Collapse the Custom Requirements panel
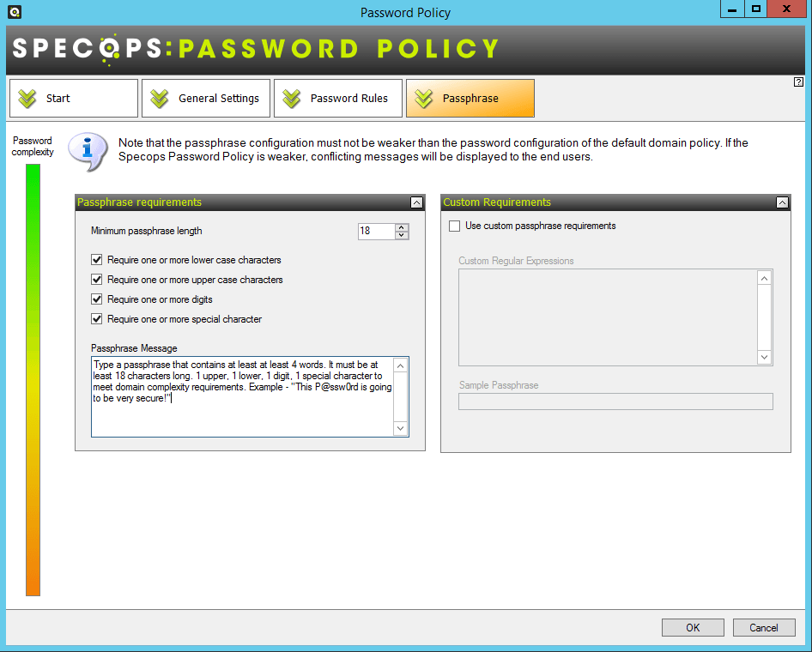 click(x=782, y=202)
